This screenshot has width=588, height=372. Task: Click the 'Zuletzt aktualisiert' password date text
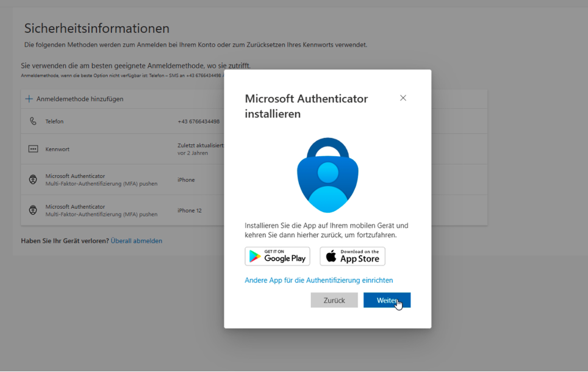coord(200,146)
